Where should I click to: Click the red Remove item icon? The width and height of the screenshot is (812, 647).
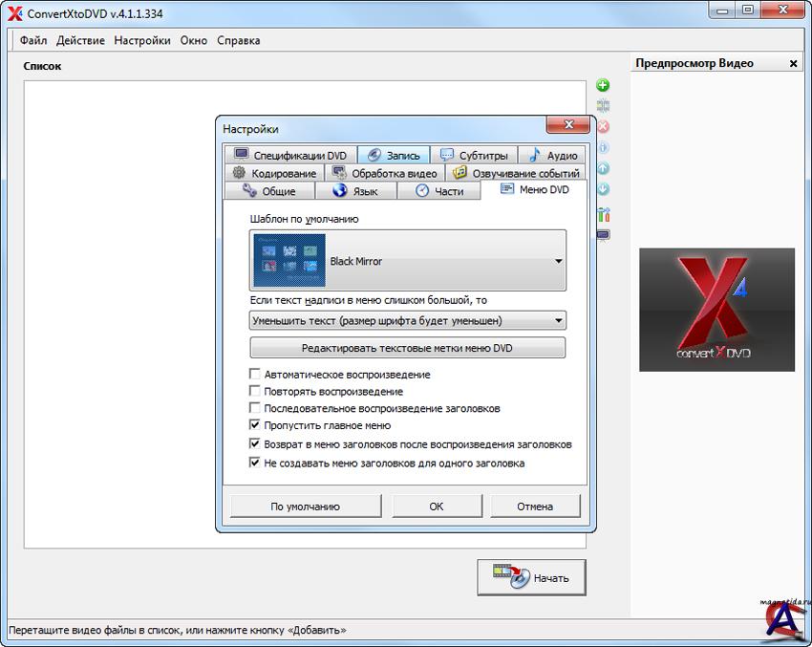pyautogui.click(x=603, y=127)
